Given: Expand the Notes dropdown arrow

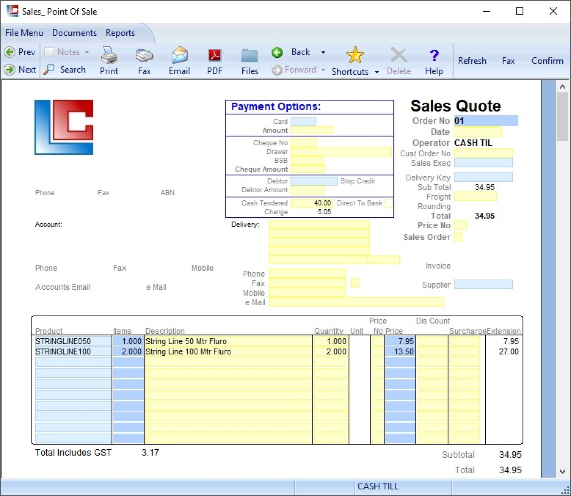Looking at the screenshot, I should pyautogui.click(x=87, y=52).
